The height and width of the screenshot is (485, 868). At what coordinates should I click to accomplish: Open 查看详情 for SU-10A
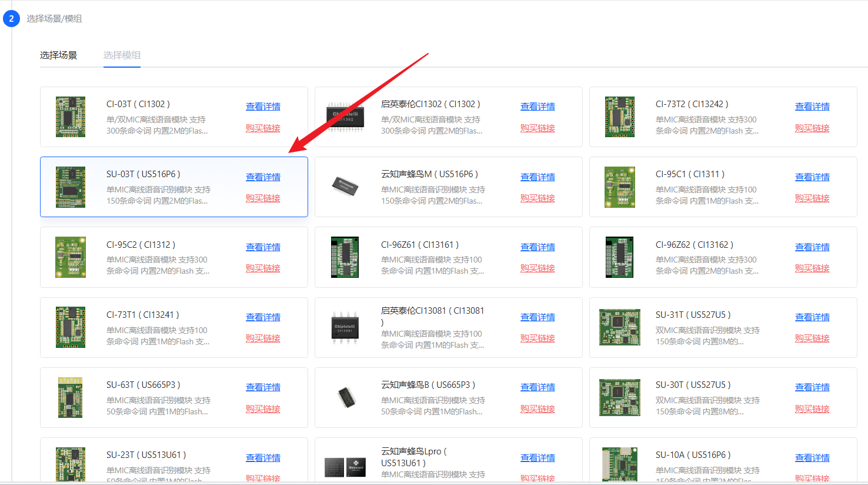[812, 458]
